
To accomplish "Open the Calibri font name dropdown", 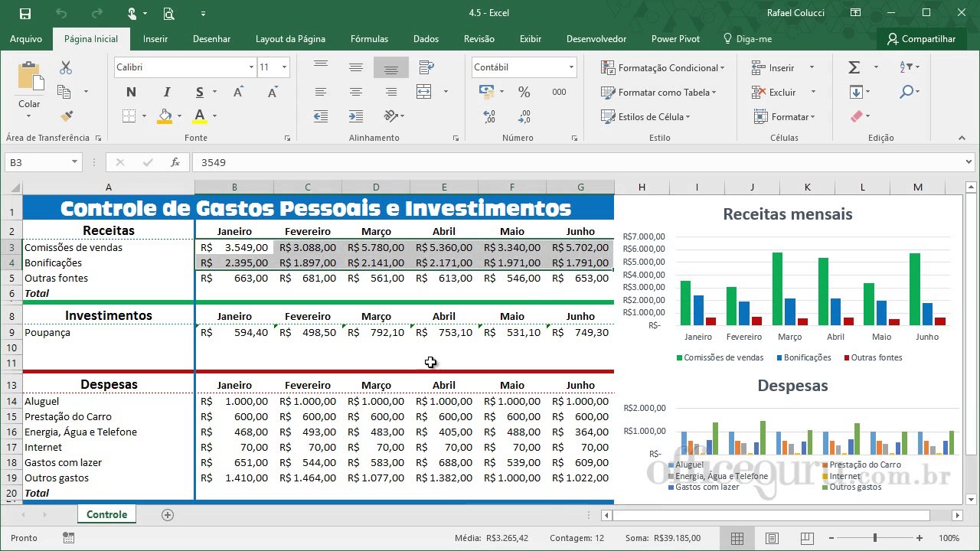I will [x=251, y=67].
